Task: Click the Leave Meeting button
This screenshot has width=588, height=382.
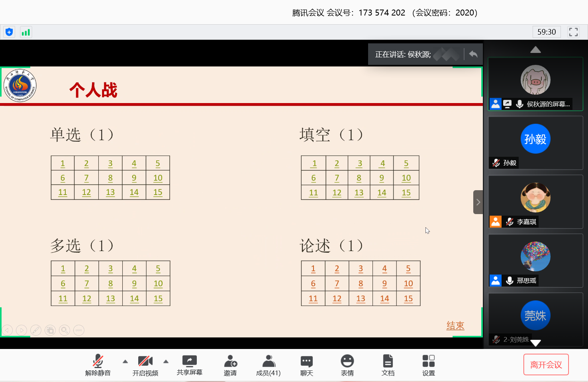Action: click(x=546, y=364)
